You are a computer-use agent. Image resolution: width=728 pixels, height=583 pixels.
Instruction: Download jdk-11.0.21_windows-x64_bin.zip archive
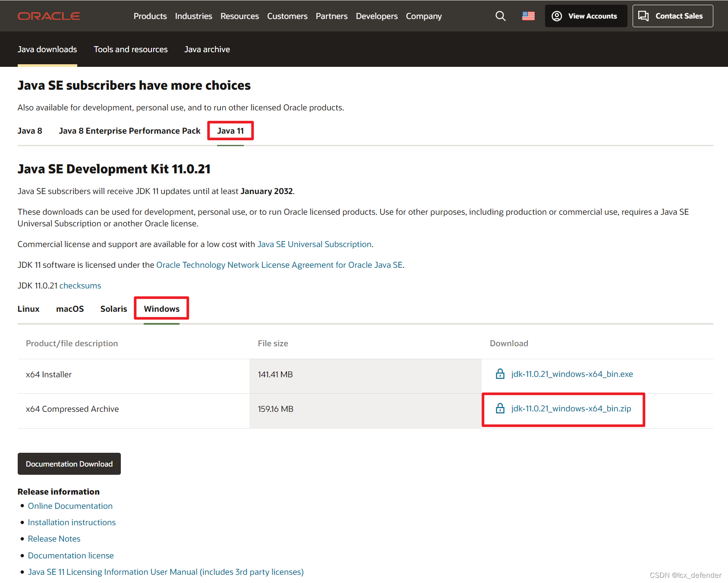point(571,408)
